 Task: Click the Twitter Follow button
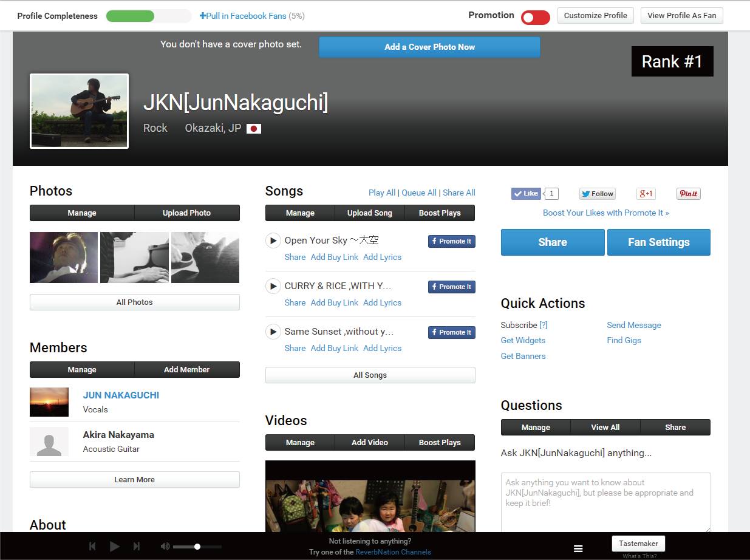[597, 194]
